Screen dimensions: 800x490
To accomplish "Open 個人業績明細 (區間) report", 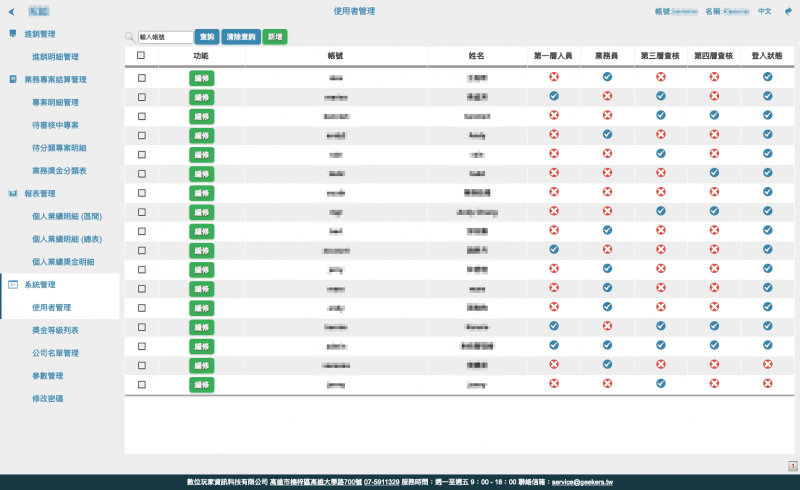I will tap(67, 216).
